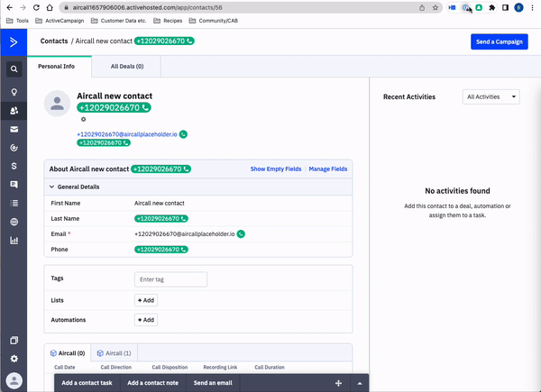Click the ActiveCampaign logo icon
The height and width of the screenshot is (392, 541).
(14, 42)
